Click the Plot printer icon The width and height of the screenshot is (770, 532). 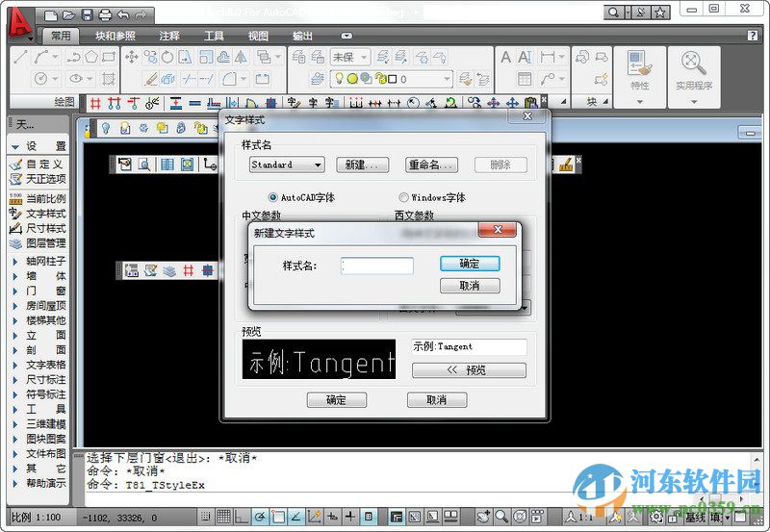105,15
